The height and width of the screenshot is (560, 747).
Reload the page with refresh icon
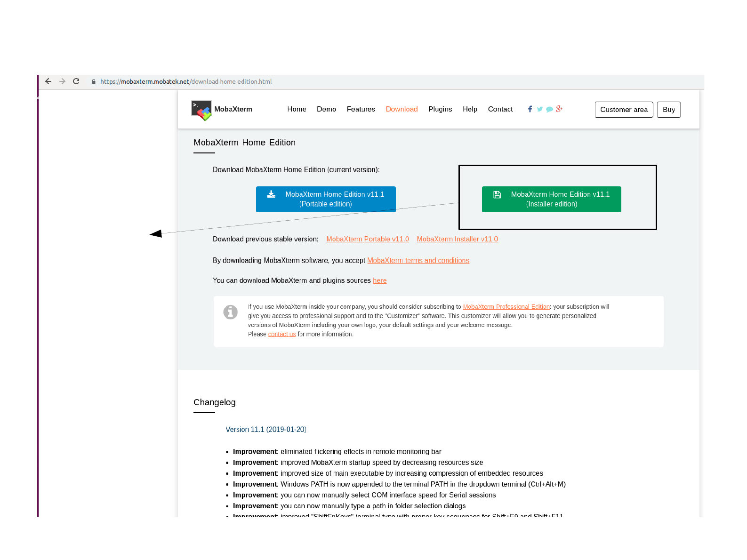coord(76,81)
